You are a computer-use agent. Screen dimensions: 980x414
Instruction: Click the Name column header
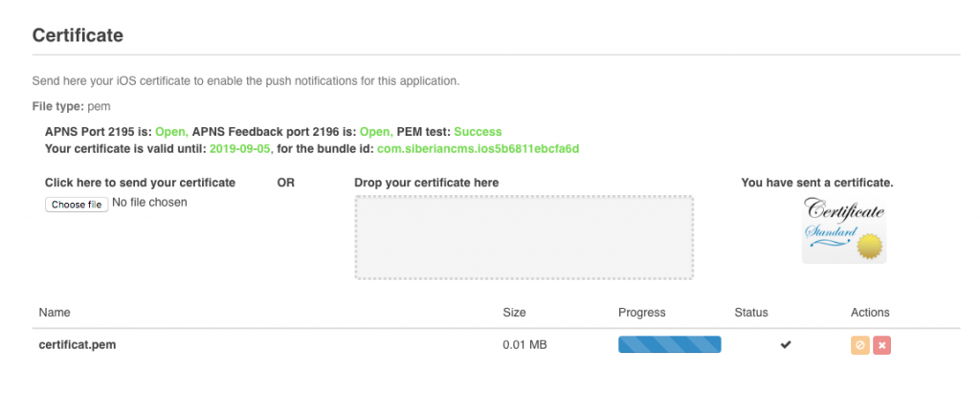coord(55,313)
